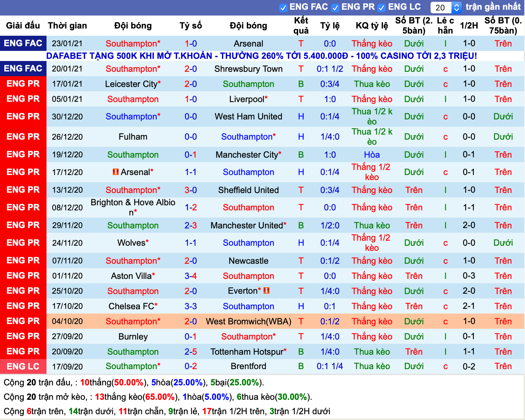Viewport: 525px width, 420px height.
Task: Click the 0:1 1/2 odds for Shrewsbury match
Action: point(330,69)
